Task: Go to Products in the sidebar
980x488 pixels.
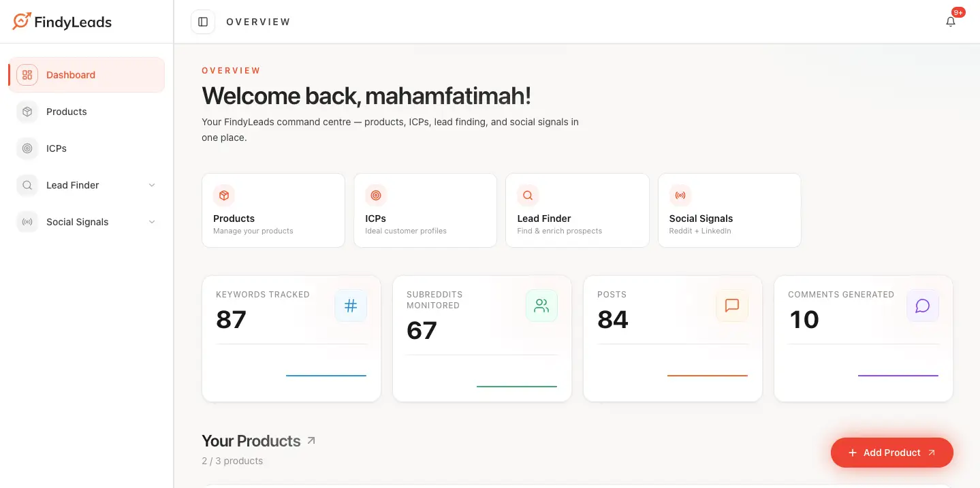Action: point(86,112)
